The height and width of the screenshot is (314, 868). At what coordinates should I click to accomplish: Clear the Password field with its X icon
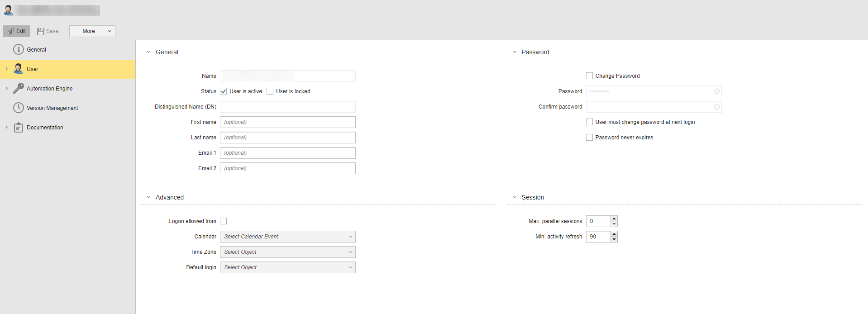click(x=717, y=91)
